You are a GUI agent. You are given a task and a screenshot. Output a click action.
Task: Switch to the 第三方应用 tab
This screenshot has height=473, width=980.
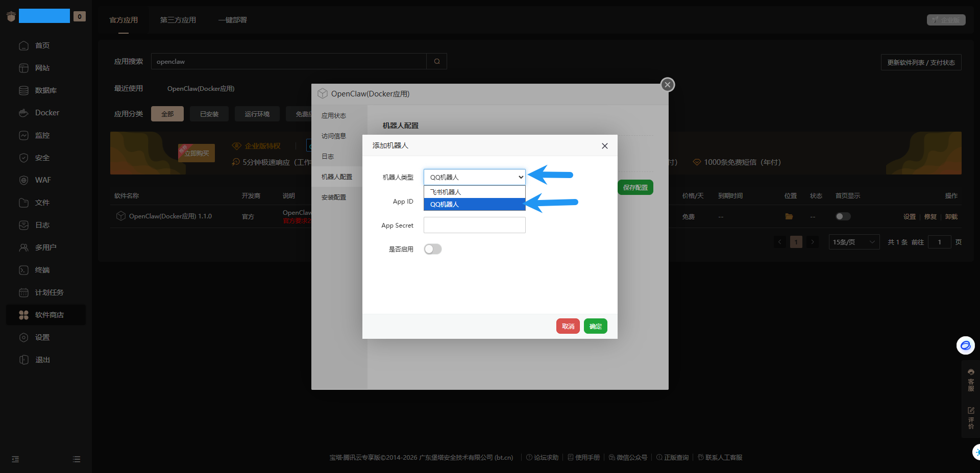click(178, 20)
